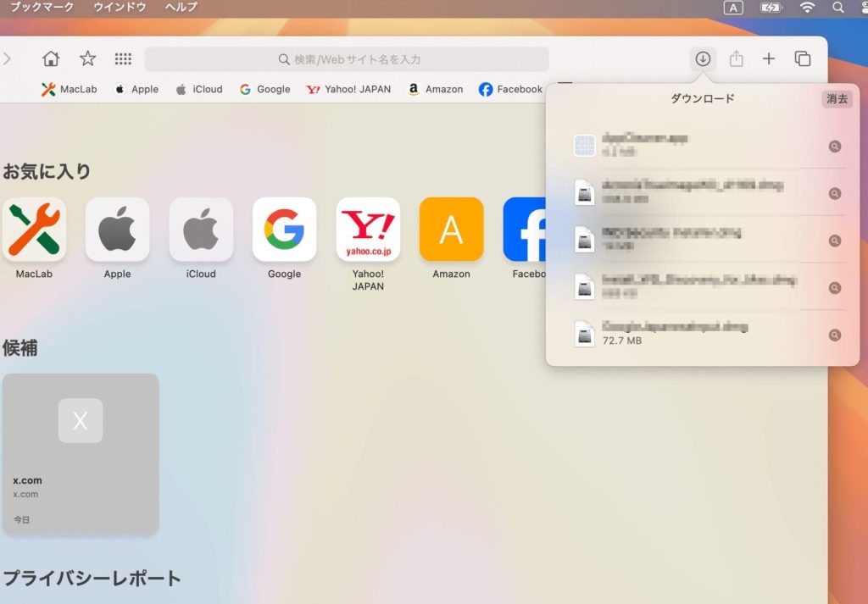868x604 pixels.
Task: Click the battery status icon
Action: tap(771, 8)
